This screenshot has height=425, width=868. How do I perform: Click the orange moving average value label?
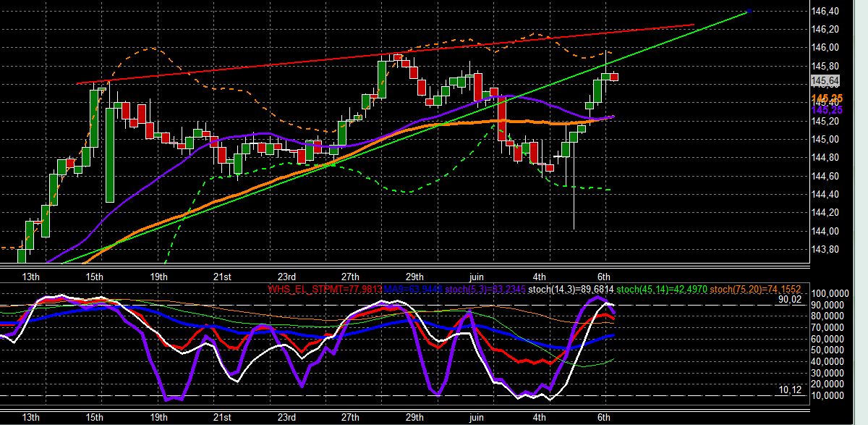click(x=827, y=98)
